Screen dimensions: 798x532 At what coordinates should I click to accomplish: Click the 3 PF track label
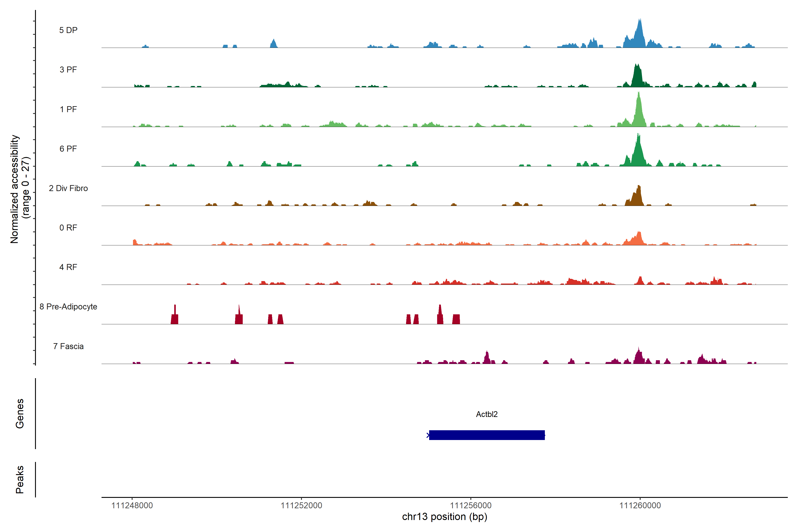pyautogui.click(x=68, y=70)
